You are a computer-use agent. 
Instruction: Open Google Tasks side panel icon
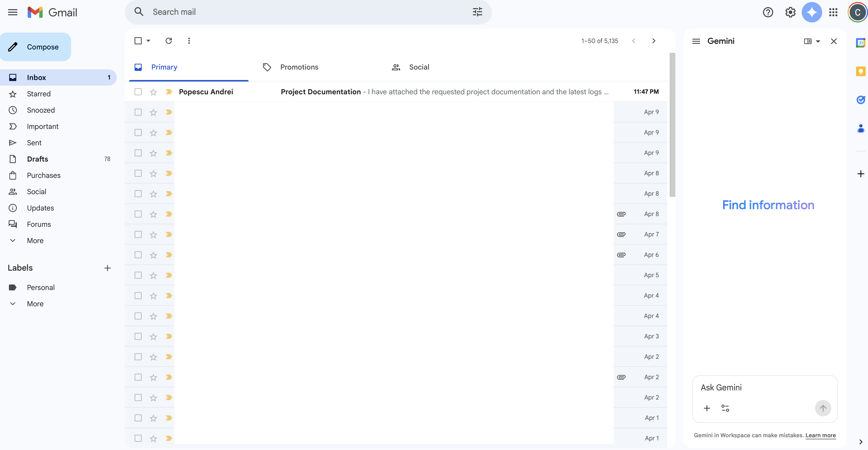[x=860, y=100]
